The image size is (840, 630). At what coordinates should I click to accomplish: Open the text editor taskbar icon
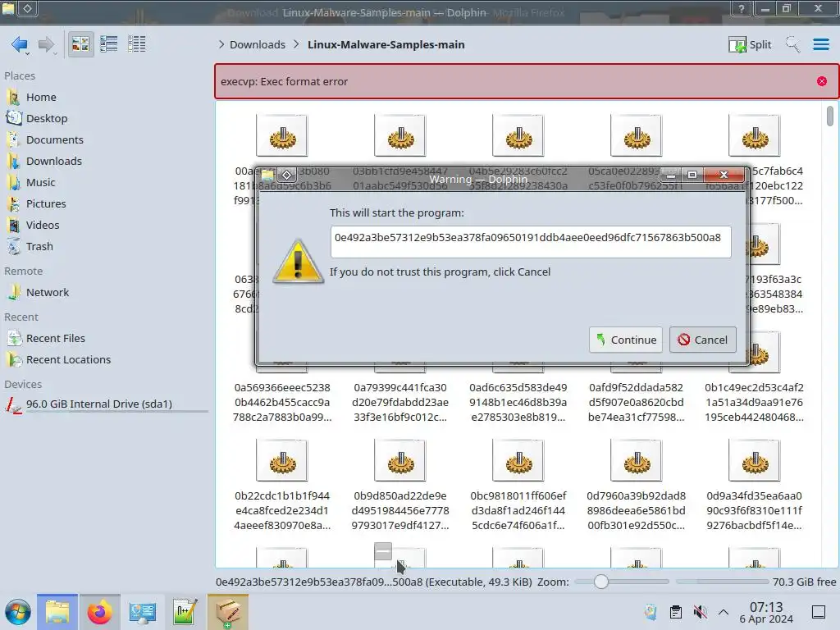coord(185,612)
